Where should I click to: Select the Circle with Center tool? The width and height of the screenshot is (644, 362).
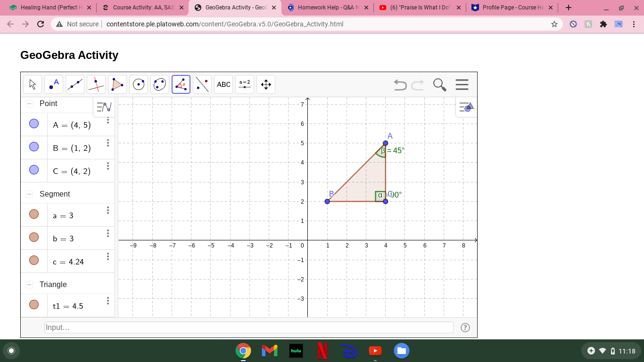coord(139,84)
